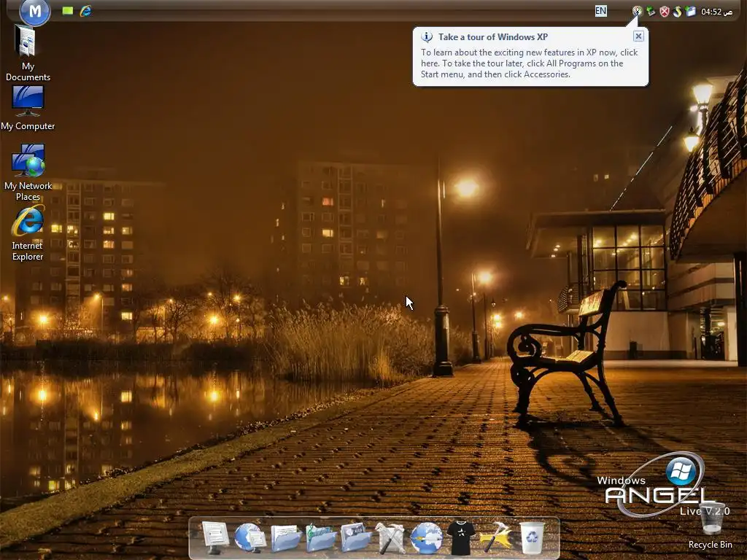
Task: Open the documents folder in the dock
Action: pyautogui.click(x=286, y=538)
